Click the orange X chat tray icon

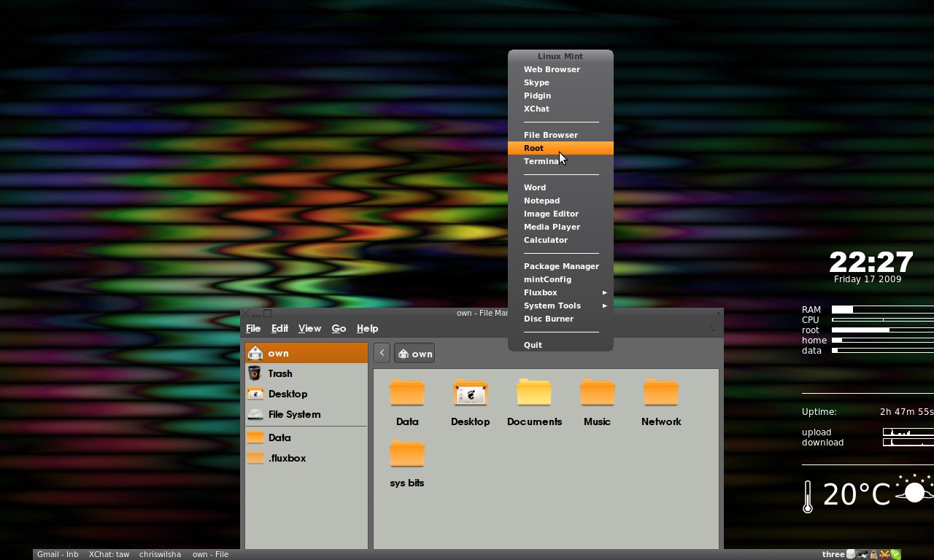coord(884,554)
